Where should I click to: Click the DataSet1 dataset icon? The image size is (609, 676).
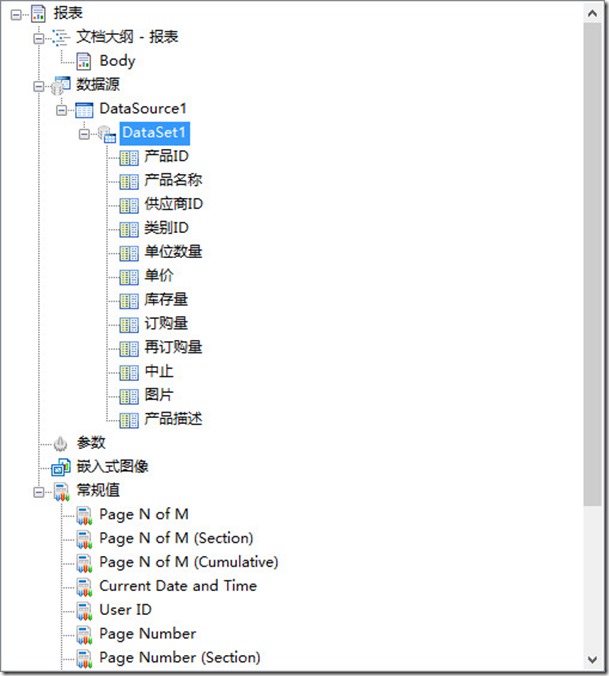(x=106, y=134)
